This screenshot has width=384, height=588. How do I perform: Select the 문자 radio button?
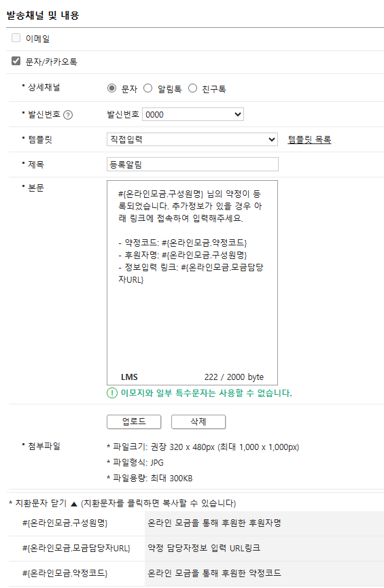click(111, 88)
